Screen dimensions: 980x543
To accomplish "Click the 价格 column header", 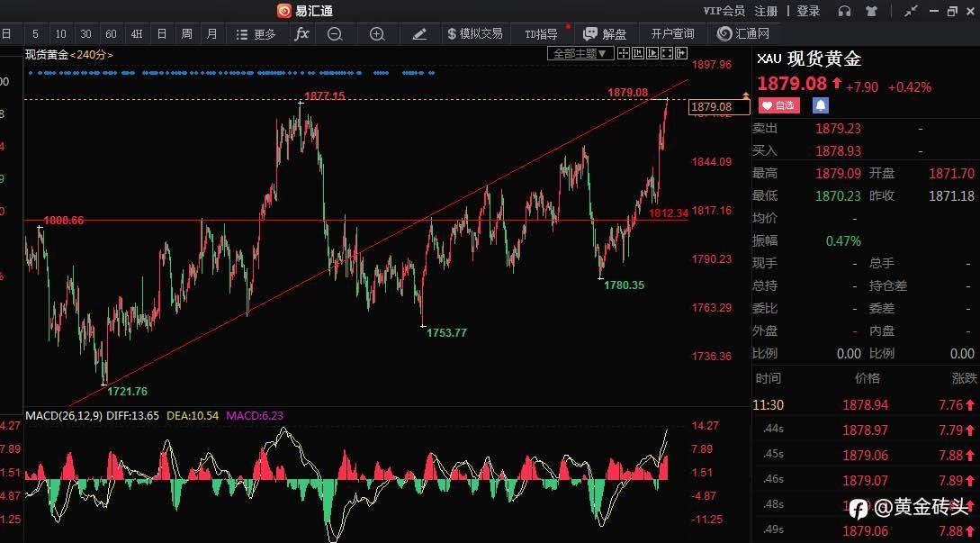I will pos(867,378).
